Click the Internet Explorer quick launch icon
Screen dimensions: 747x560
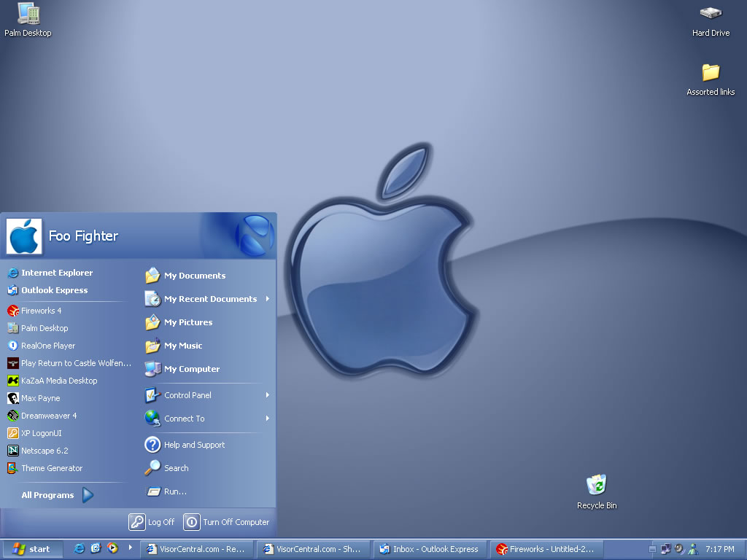tap(80, 548)
